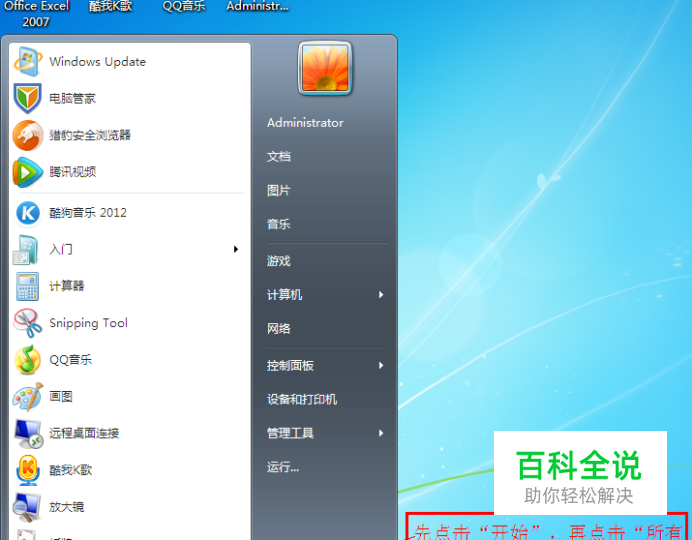Click QQ音乐 name in the program list
This screenshot has width=692, height=540.
tap(71, 360)
